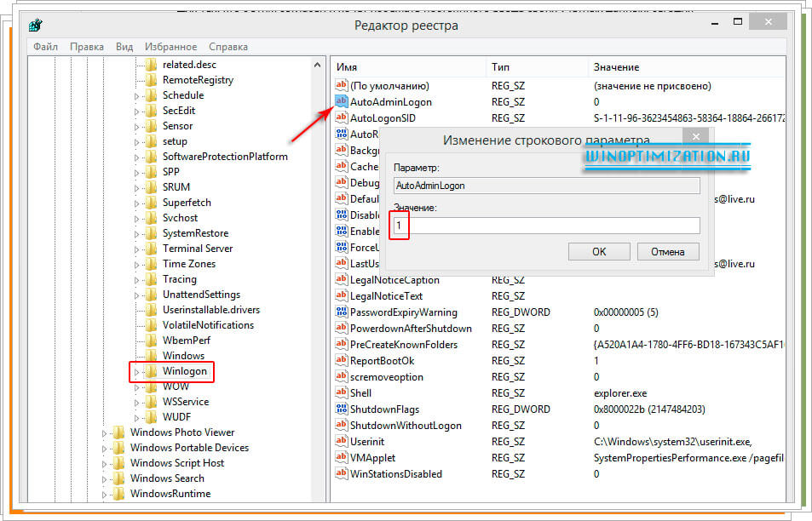This screenshot has width=812, height=521.
Task: Open the Избранное menu
Action: 170,47
